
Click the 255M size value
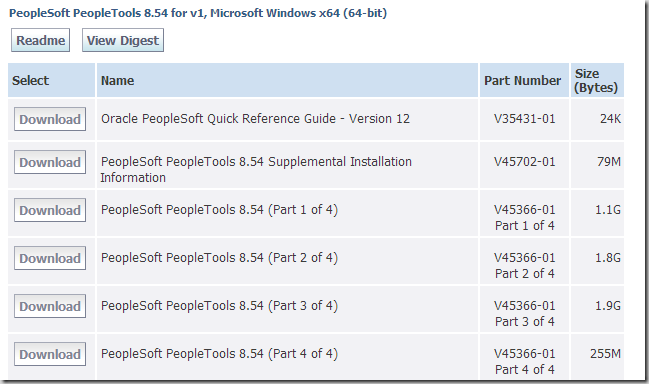click(606, 354)
